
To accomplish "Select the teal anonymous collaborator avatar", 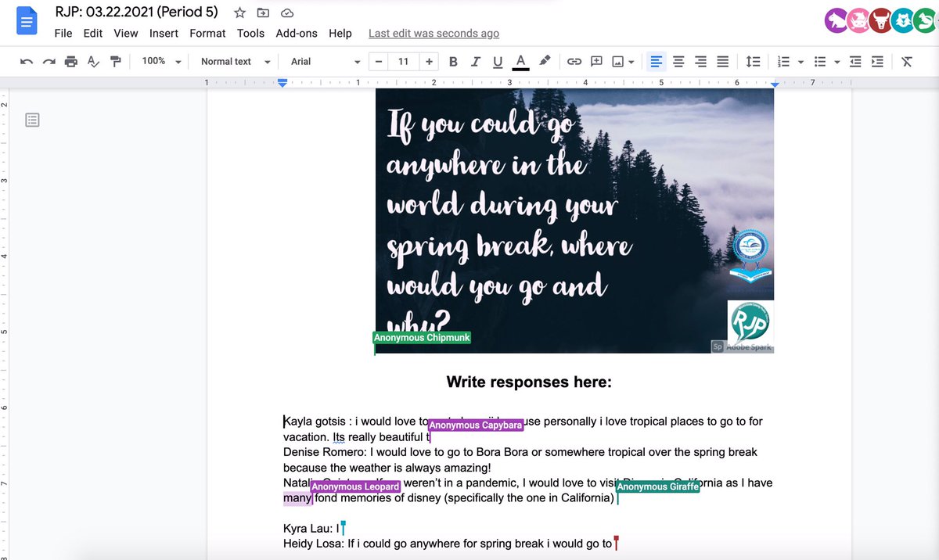I will click(901, 20).
